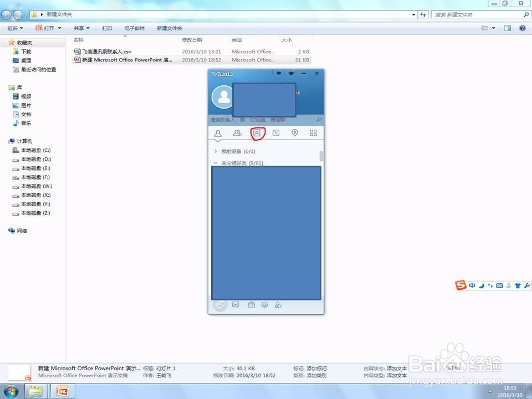Open 本地磁盘 (W:)

tap(32, 186)
